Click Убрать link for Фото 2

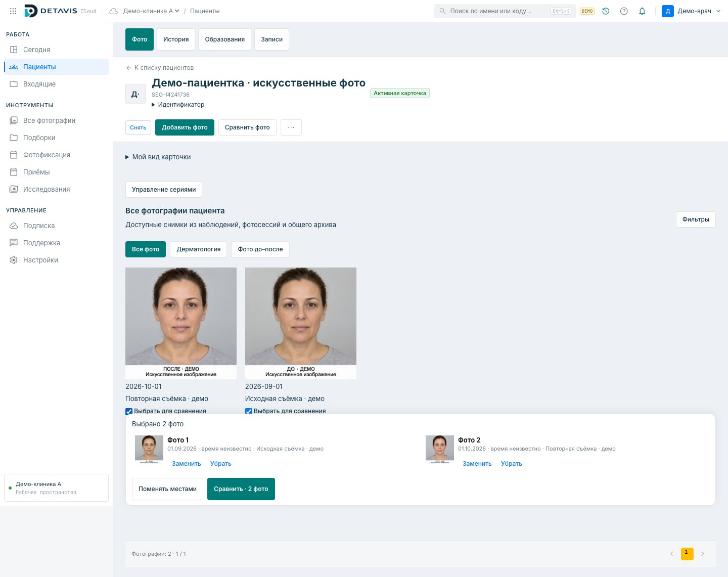tap(512, 464)
